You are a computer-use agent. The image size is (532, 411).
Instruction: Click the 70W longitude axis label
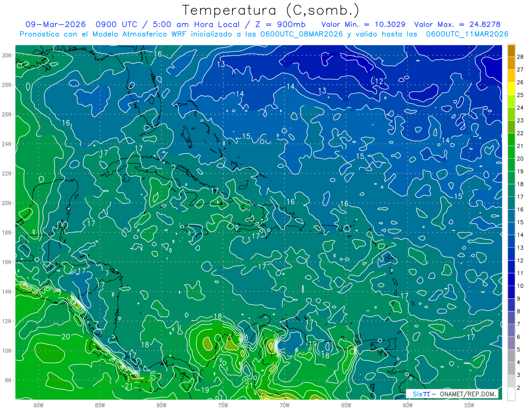[x=285, y=405]
